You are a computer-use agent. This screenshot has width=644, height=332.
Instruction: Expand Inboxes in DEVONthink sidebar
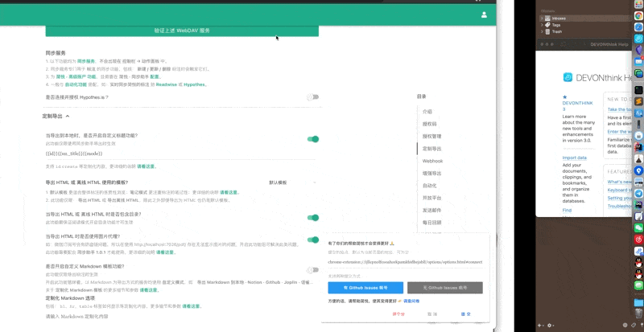(542, 18)
